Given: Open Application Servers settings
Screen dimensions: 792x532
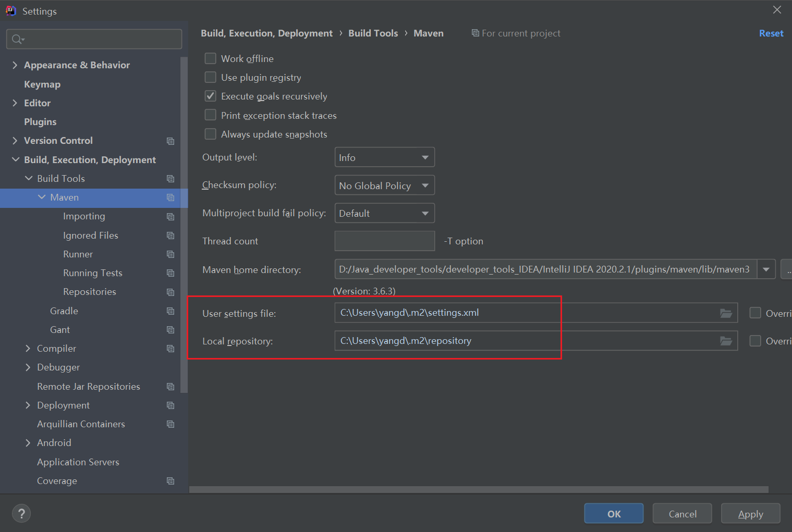Looking at the screenshot, I should tap(78, 462).
